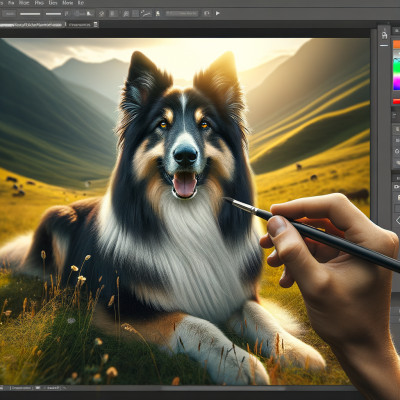
Task: Pick the orange swatch above the color spectrum
Action: [396, 44]
